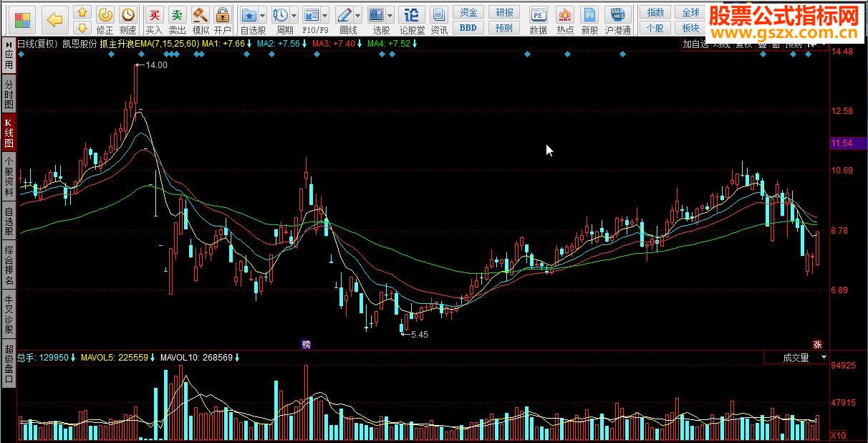Open the 牛叉诊股 sidebar tab

[9, 315]
